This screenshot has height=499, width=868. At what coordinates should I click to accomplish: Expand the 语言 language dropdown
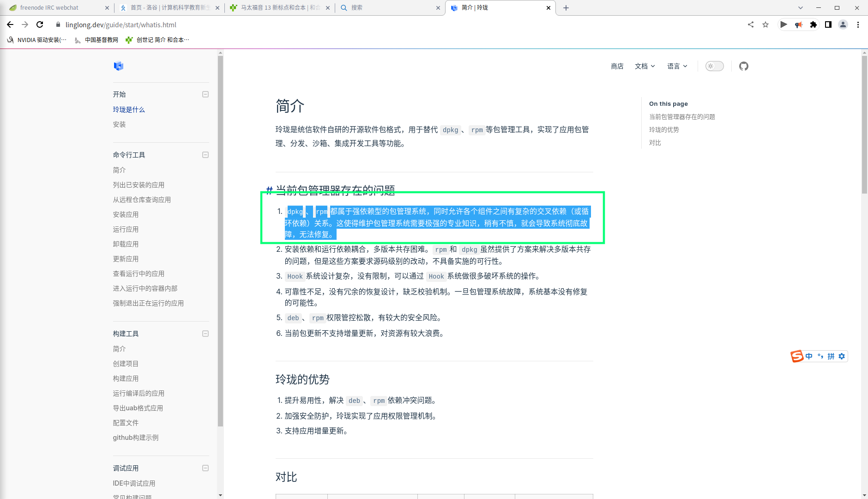point(677,66)
